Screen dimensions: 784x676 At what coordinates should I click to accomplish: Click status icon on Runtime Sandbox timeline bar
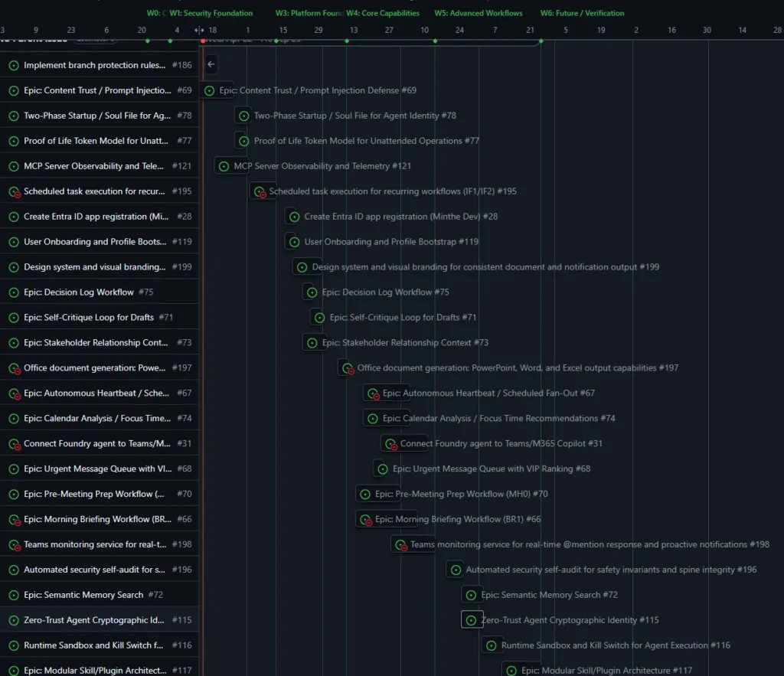point(491,645)
